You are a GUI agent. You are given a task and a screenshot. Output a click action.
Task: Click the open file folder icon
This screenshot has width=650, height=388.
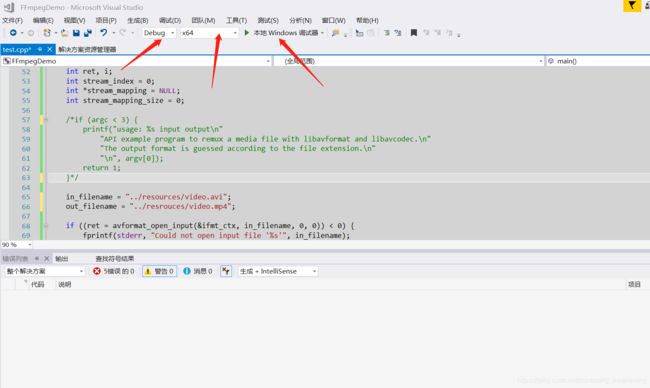click(x=64, y=33)
